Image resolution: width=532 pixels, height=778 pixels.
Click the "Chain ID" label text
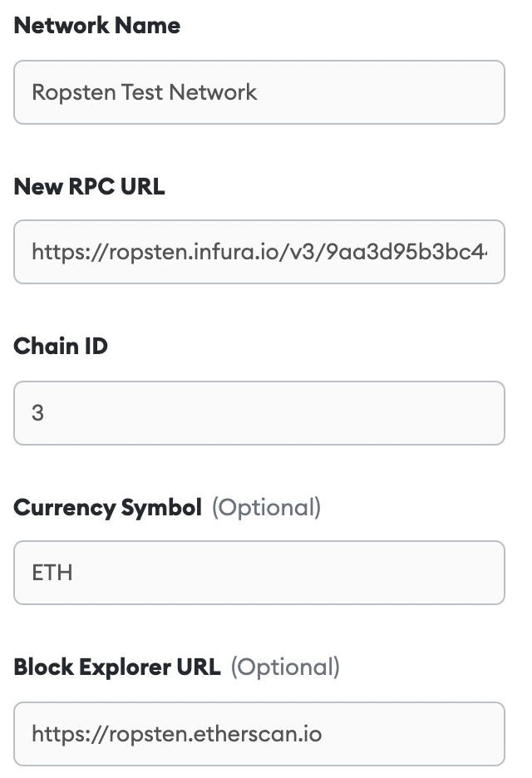tap(61, 346)
